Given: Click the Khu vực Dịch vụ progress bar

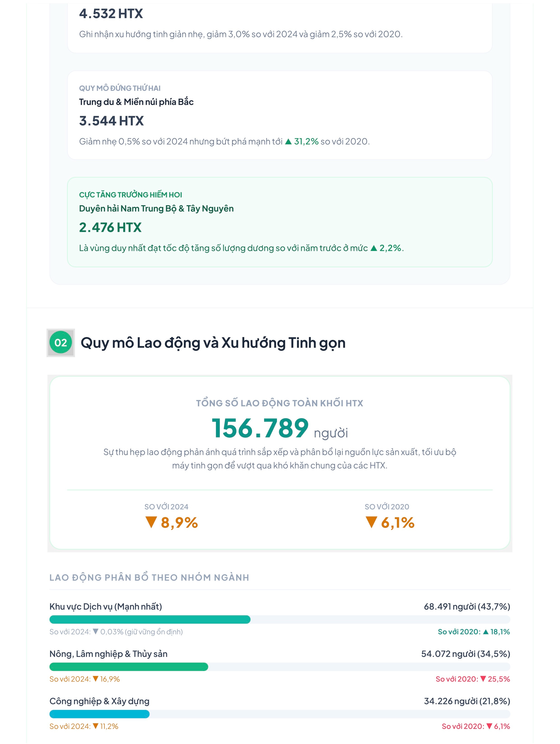Looking at the screenshot, I should [280, 619].
